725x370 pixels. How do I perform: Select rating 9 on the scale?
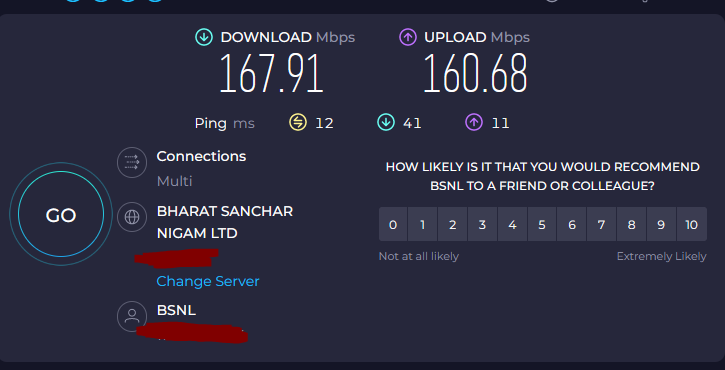click(661, 224)
